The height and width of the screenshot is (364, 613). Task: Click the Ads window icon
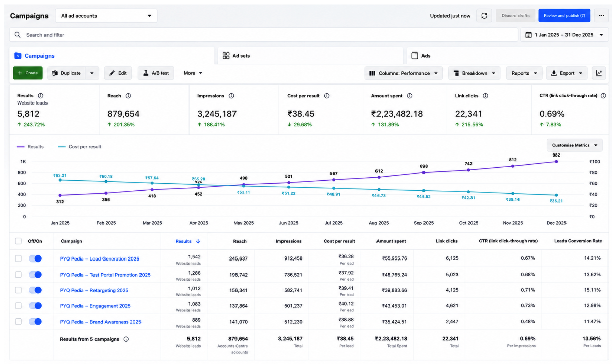[415, 56]
